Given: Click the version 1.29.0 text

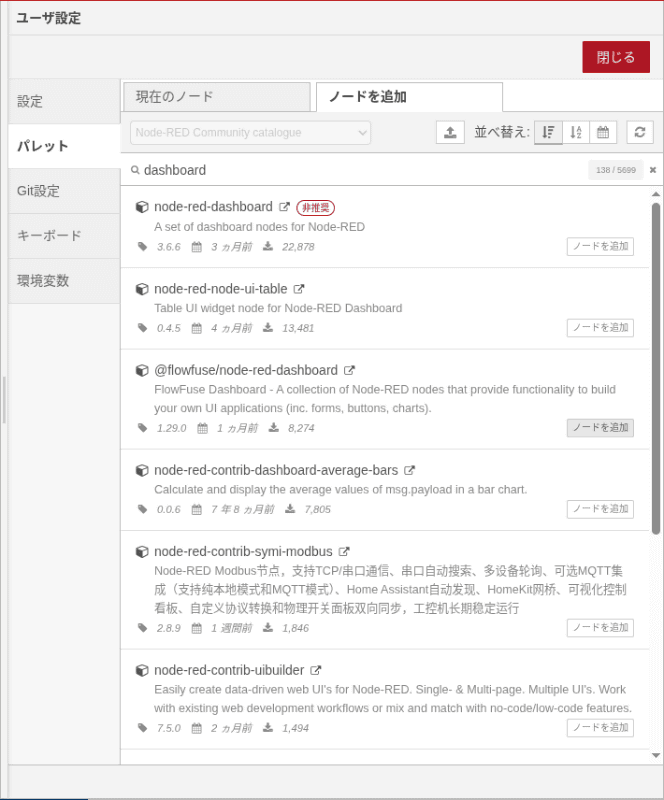Looking at the screenshot, I should 171,428.
